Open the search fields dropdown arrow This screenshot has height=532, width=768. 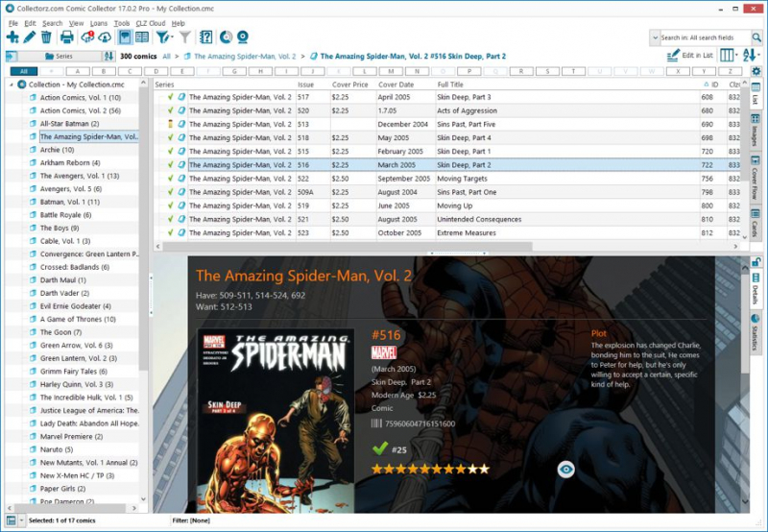point(655,37)
